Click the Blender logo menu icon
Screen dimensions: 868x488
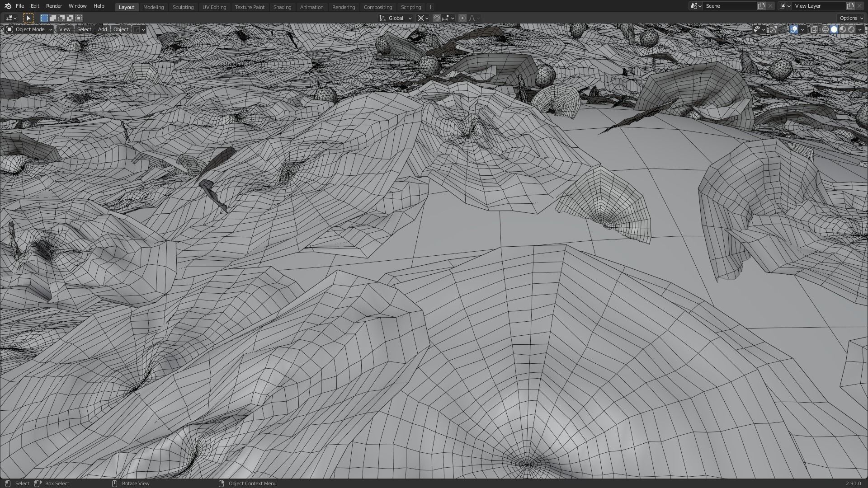tap(8, 6)
